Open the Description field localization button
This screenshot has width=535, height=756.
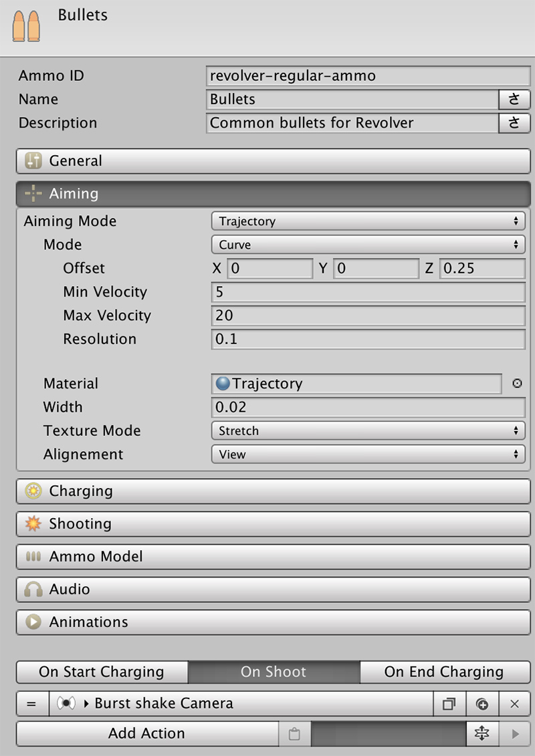pyautogui.click(x=514, y=123)
